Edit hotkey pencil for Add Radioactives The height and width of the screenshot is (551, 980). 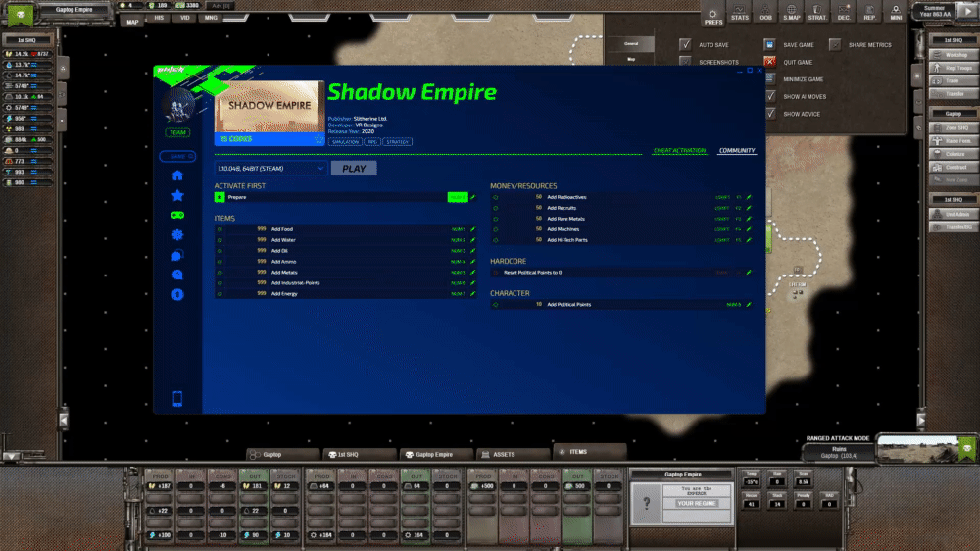pos(749,197)
